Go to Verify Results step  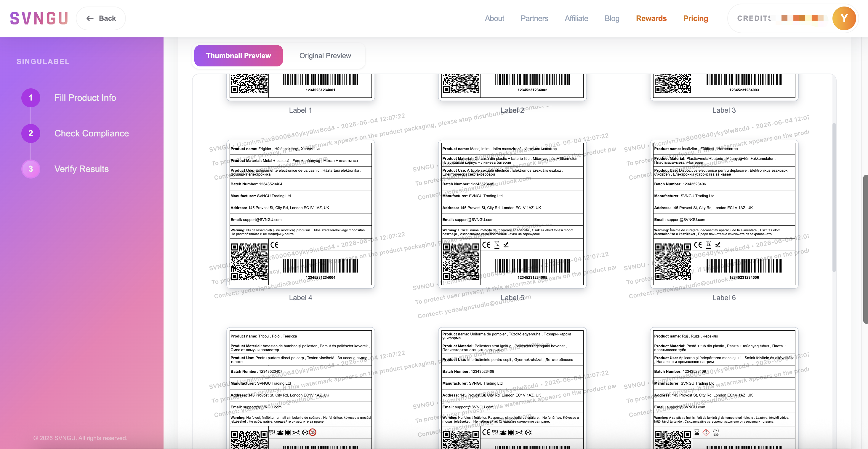pos(81,169)
